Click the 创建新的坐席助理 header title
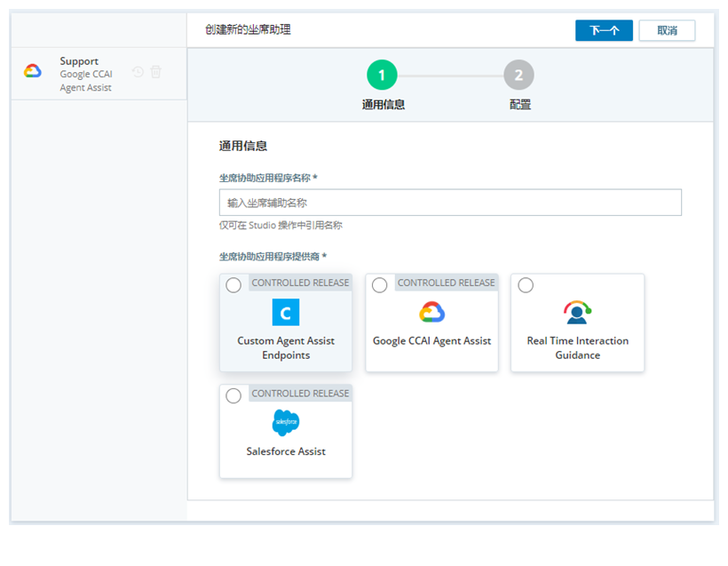Image resolution: width=728 pixels, height=566 pixels. pos(248,29)
